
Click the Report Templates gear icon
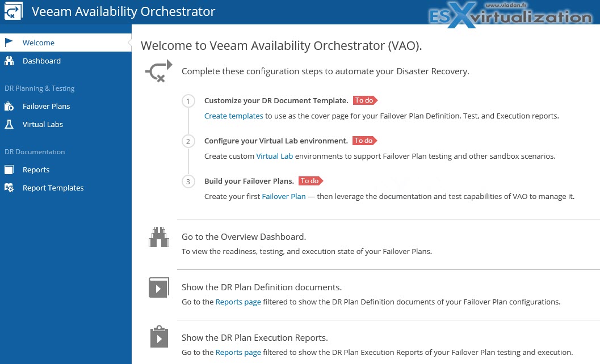[x=9, y=188]
